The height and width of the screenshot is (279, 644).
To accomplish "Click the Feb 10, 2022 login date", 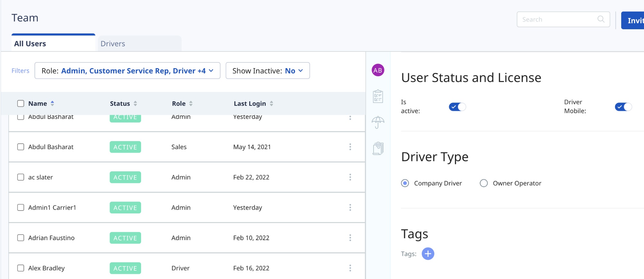I will [x=251, y=238].
